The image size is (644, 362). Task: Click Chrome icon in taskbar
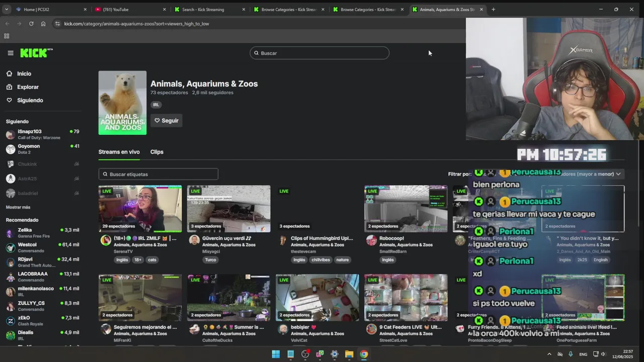click(x=364, y=354)
